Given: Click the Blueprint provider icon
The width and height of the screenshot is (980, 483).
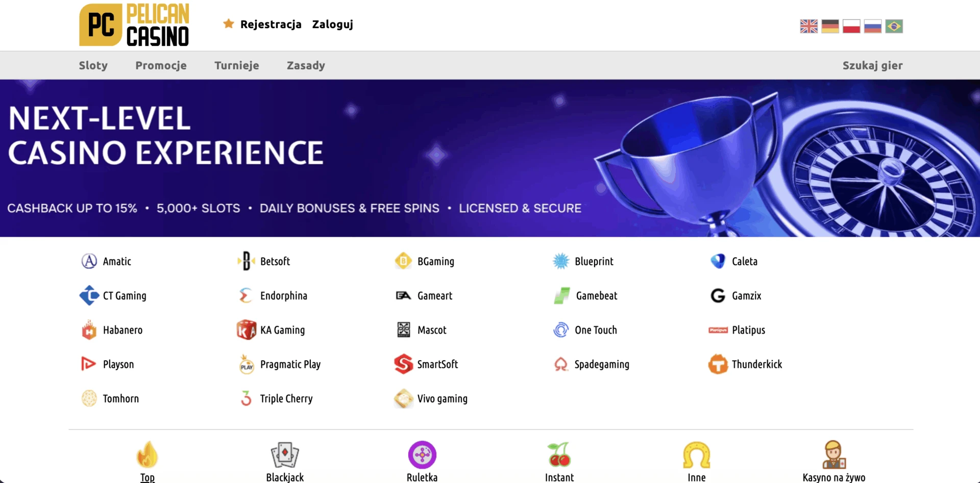Looking at the screenshot, I should coord(561,261).
